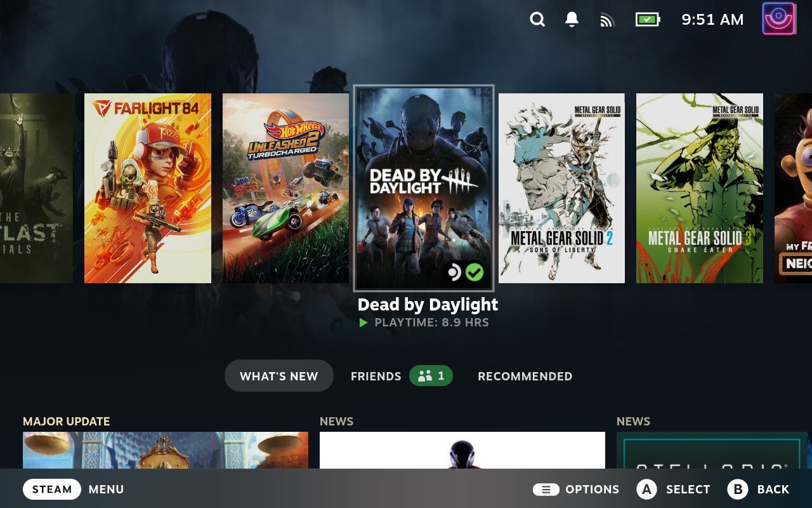Open the Steam menu button
Viewport: 812px width, 508px height.
pos(52,489)
